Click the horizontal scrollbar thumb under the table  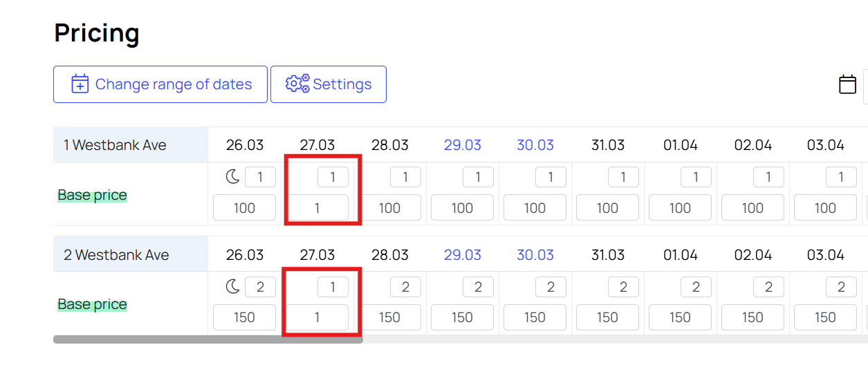[208, 339]
